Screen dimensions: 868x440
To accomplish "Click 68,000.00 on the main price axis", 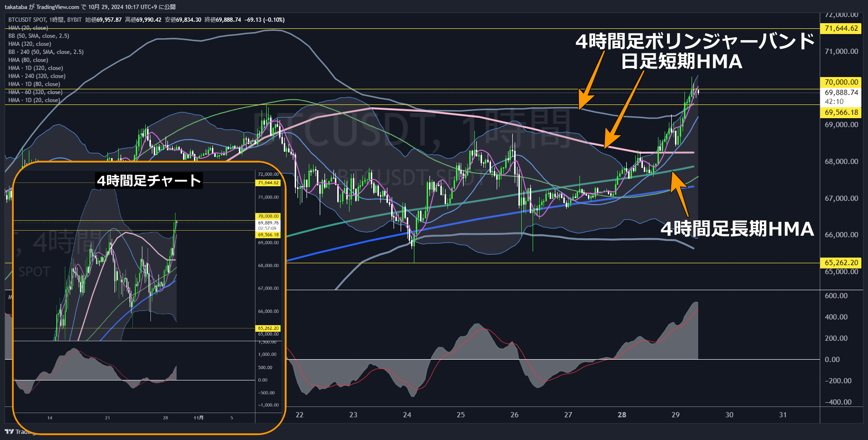I will click(842, 162).
